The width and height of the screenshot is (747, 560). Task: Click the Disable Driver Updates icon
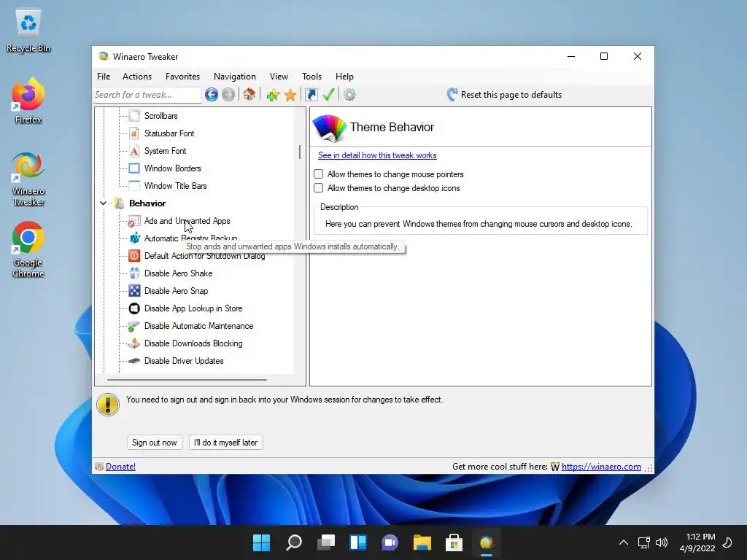tap(134, 361)
